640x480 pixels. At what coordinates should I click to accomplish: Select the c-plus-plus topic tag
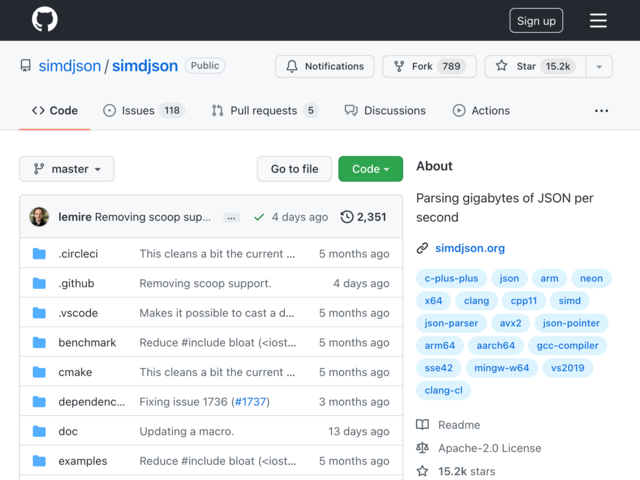pyautogui.click(x=451, y=278)
